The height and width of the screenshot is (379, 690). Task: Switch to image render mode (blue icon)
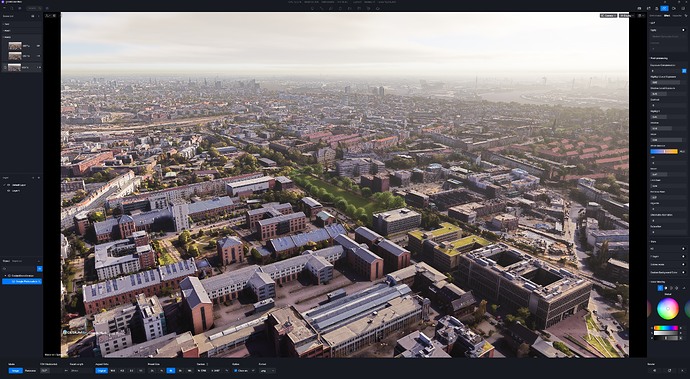tap(664, 8)
